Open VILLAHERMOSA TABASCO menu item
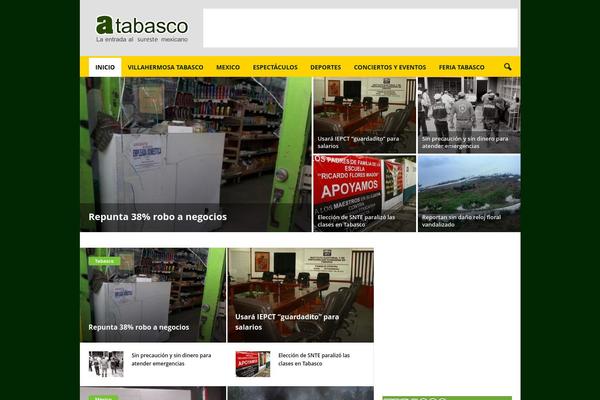 (x=165, y=67)
